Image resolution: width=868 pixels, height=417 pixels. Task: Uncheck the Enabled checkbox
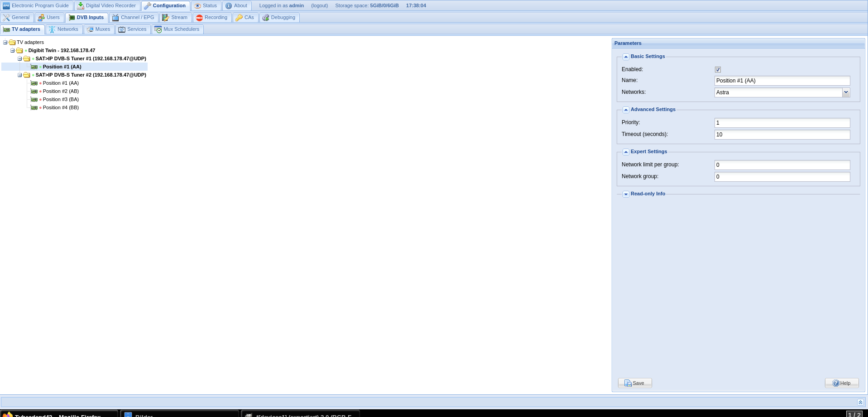pyautogui.click(x=718, y=70)
